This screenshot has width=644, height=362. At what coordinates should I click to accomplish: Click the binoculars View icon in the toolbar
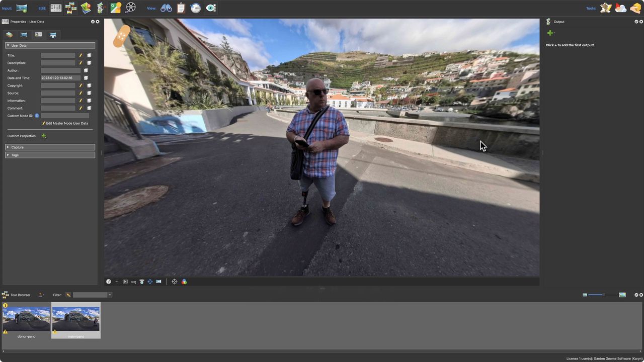(x=166, y=8)
